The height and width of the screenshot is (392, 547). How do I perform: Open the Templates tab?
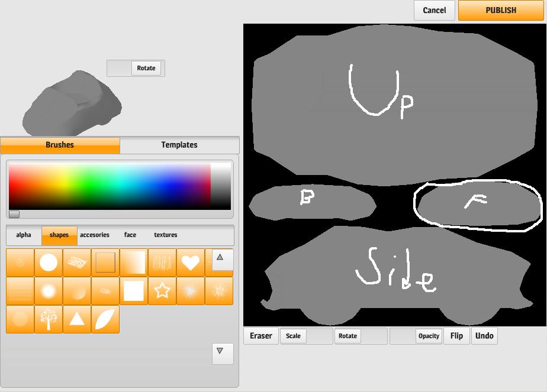pos(179,145)
